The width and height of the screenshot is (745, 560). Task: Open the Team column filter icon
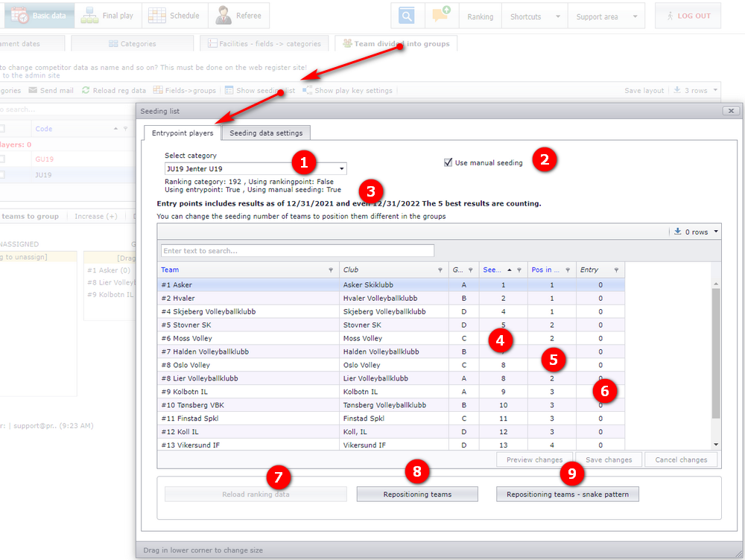click(x=331, y=270)
